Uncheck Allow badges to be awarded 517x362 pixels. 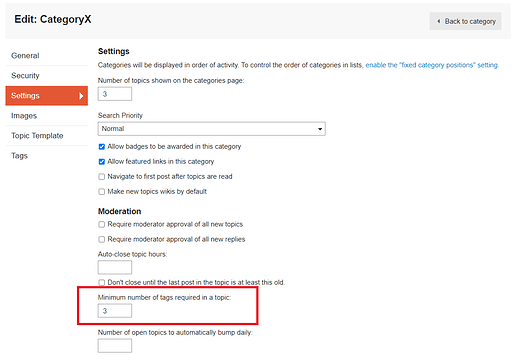click(x=102, y=147)
